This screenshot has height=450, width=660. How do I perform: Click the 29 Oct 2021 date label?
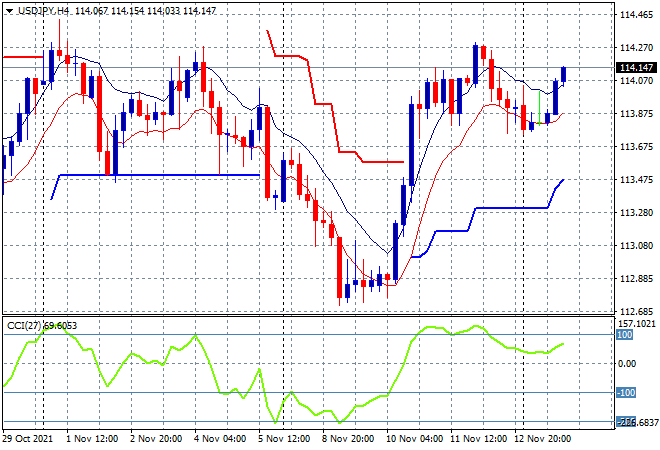pyautogui.click(x=28, y=439)
